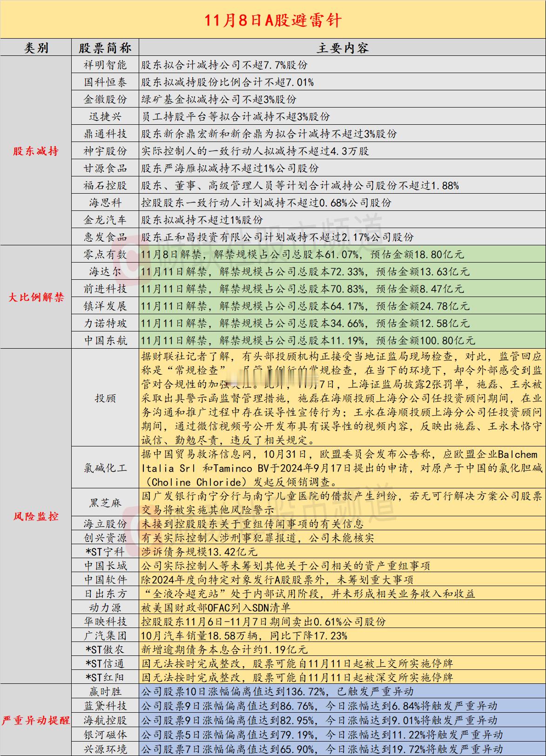Select stock name 惠发食品
The image size is (546, 756).
point(105,237)
